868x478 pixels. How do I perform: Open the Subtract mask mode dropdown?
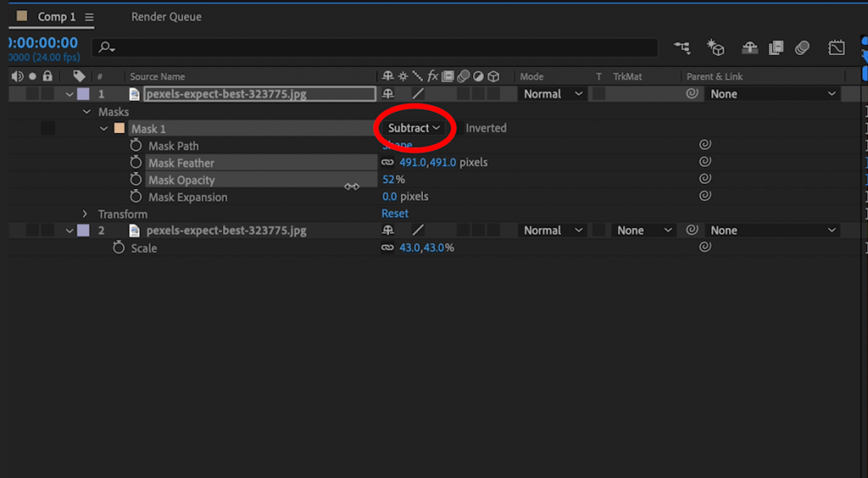point(414,128)
